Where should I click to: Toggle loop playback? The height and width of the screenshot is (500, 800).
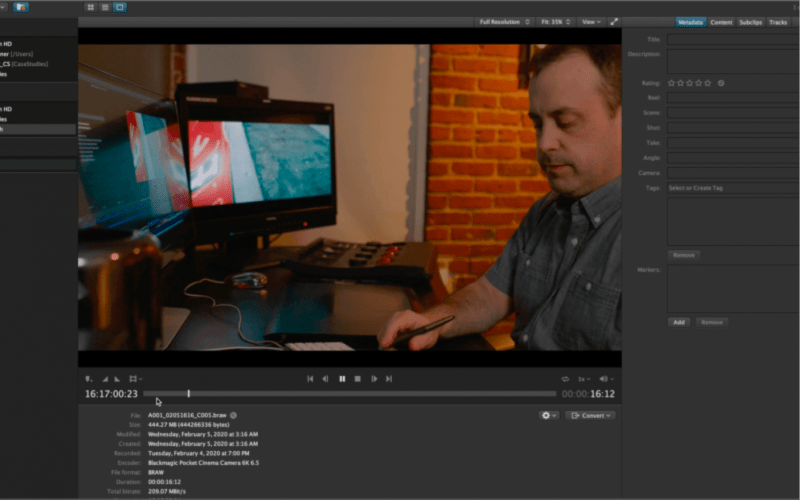pos(565,379)
